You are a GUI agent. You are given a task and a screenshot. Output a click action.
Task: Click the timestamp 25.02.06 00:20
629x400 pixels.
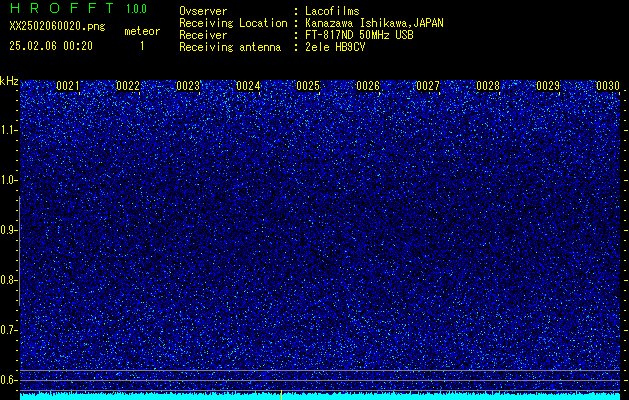click(51, 46)
